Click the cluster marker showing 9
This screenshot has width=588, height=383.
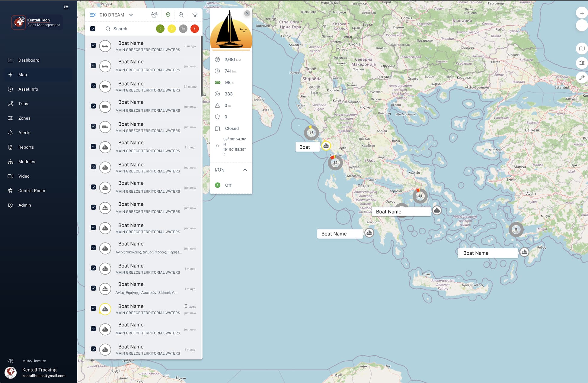pyautogui.click(x=516, y=230)
